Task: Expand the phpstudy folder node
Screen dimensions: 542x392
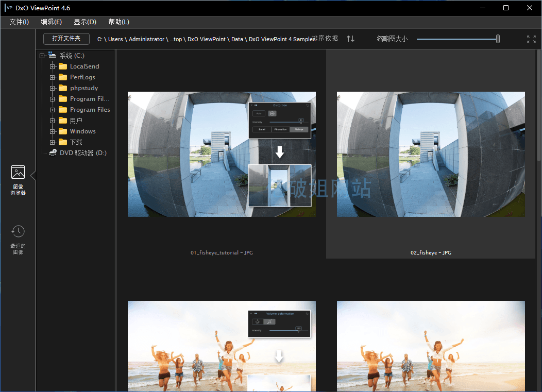Action: [52, 88]
